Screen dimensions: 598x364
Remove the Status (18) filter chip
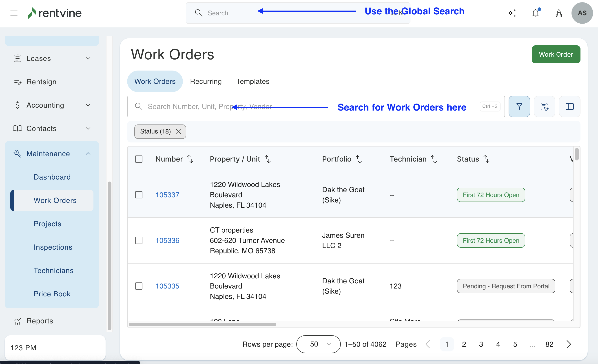[179, 131]
